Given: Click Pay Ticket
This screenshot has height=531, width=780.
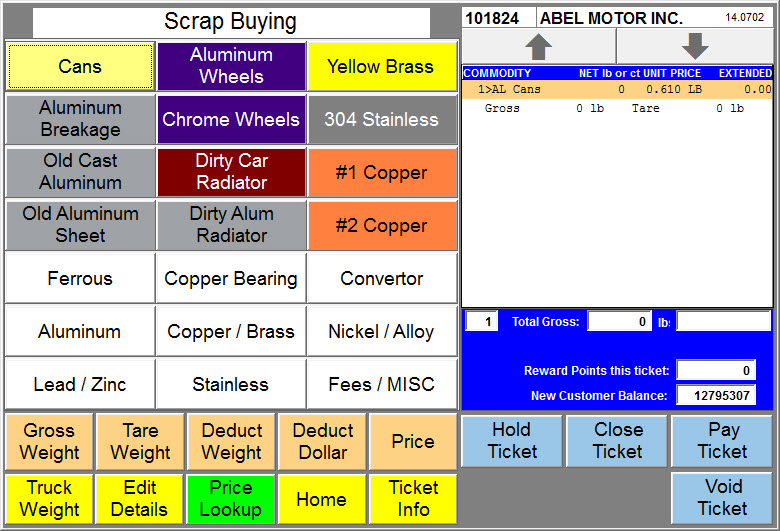Looking at the screenshot, I should point(722,441).
